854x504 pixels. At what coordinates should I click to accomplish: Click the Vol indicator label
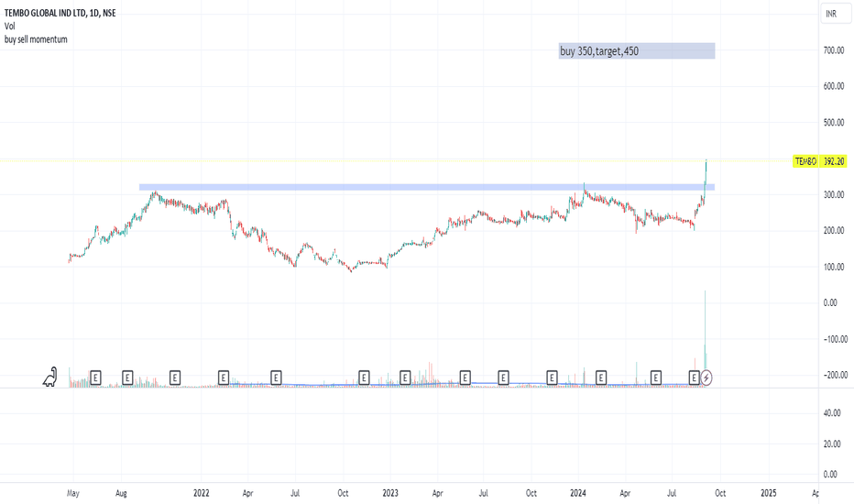coord(10,27)
